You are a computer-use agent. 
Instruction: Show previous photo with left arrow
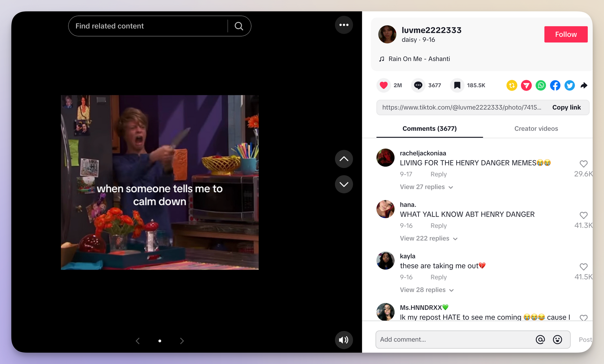[138, 341]
